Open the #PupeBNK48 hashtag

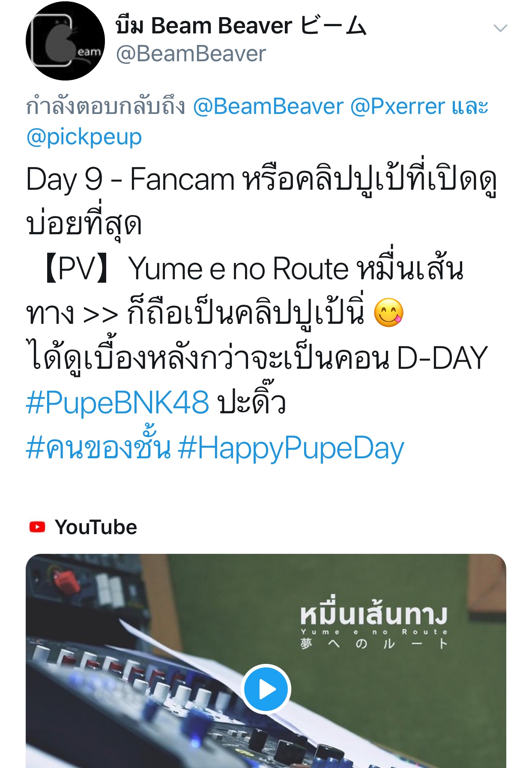[x=118, y=403]
